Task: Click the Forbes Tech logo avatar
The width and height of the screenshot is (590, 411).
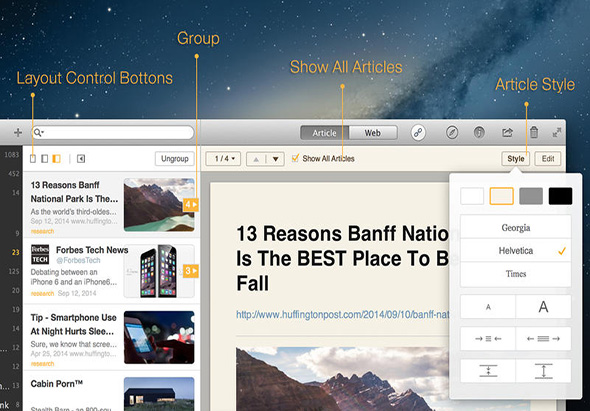Action: 40,254
